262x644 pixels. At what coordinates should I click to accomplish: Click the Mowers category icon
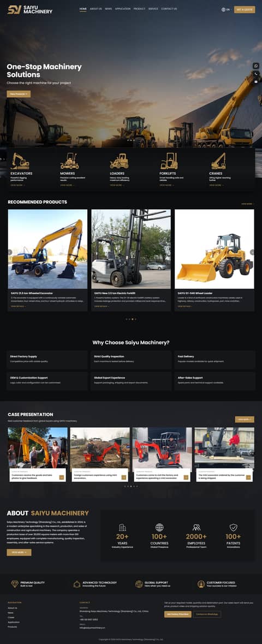tap(69, 161)
